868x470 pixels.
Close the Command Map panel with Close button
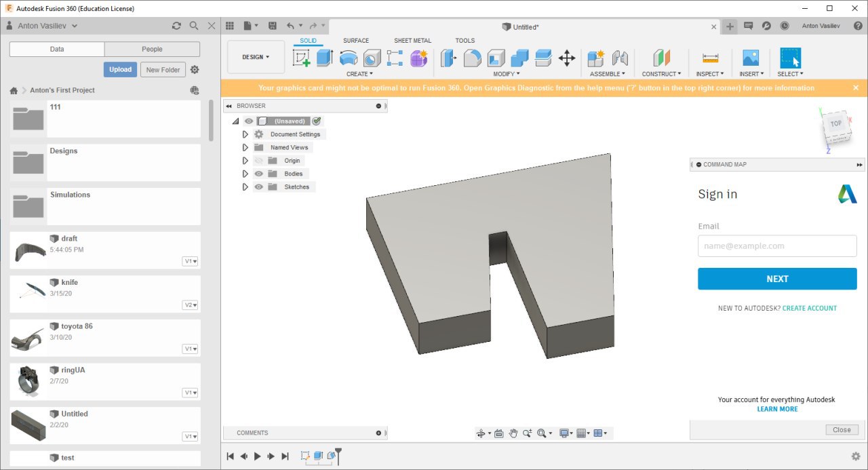[x=842, y=429]
